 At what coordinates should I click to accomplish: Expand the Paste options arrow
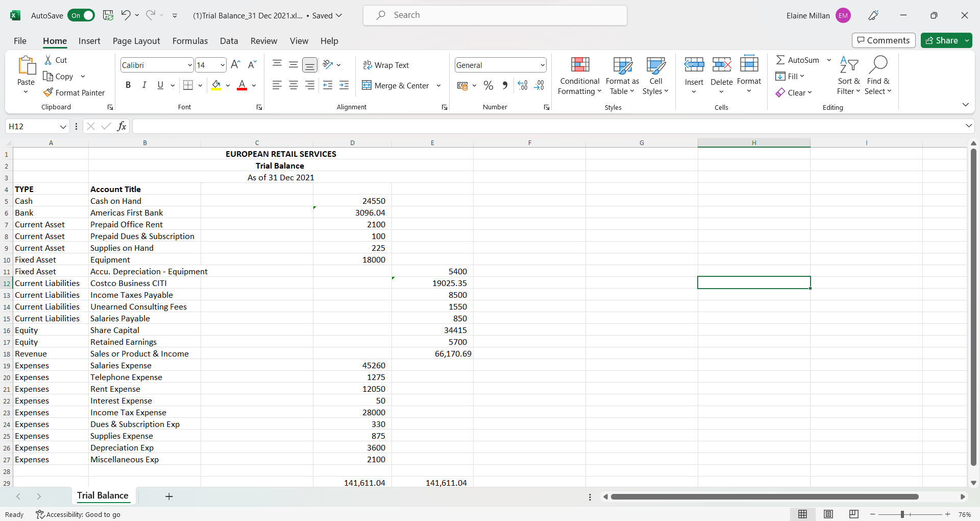click(x=26, y=92)
